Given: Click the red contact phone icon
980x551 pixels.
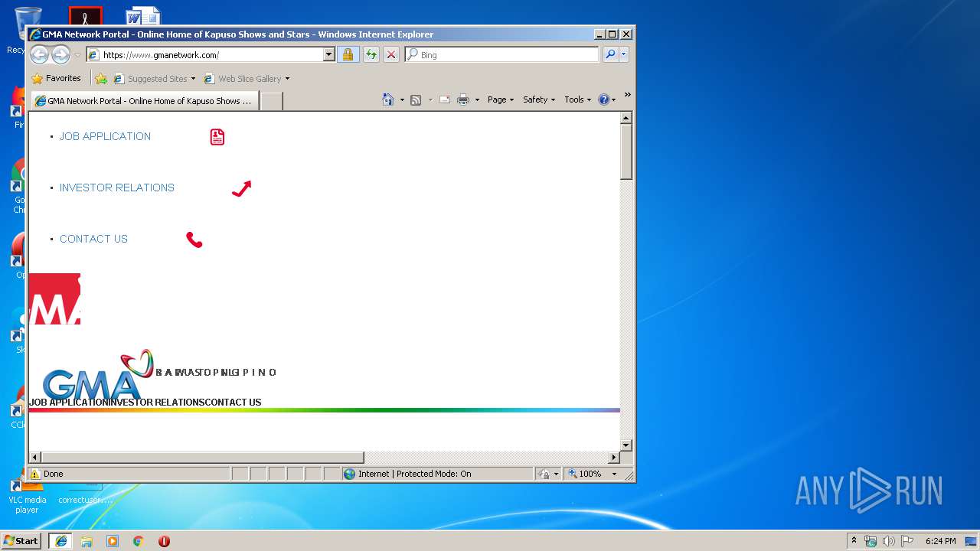Looking at the screenshot, I should click(194, 240).
